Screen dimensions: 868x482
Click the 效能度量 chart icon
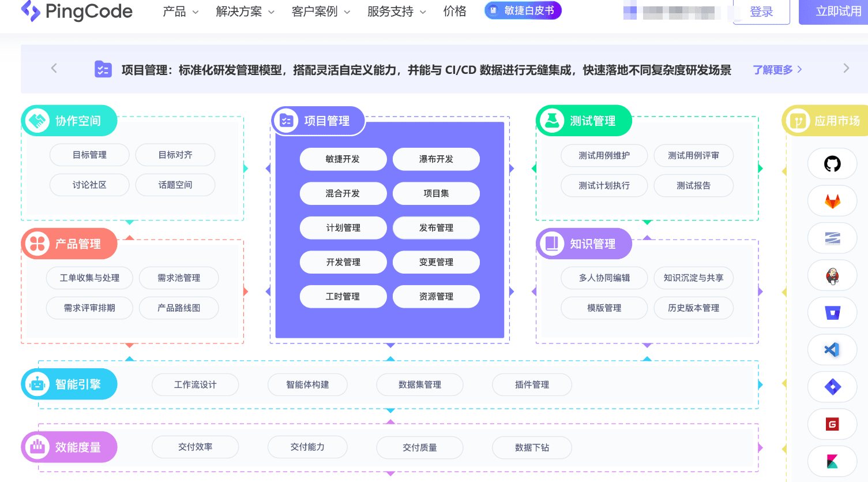coord(37,447)
